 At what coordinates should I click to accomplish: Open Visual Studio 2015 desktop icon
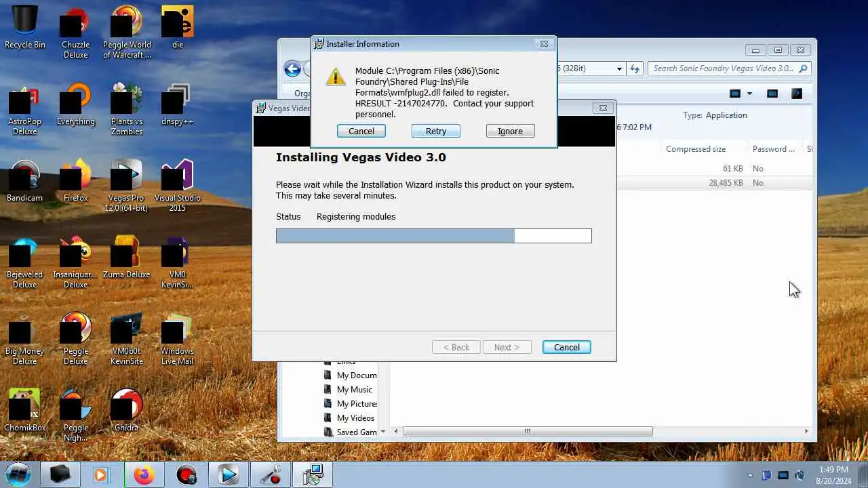pyautogui.click(x=178, y=186)
